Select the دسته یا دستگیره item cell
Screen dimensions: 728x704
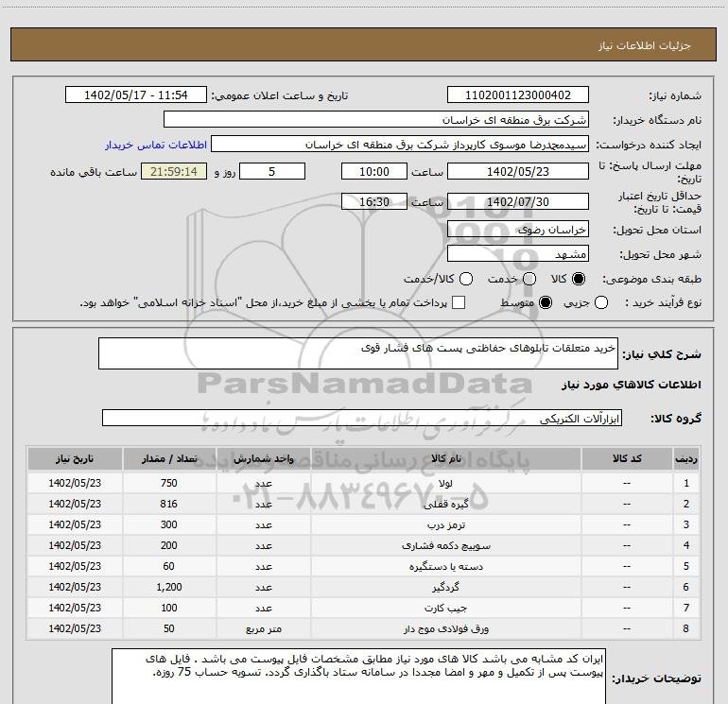[445, 567]
